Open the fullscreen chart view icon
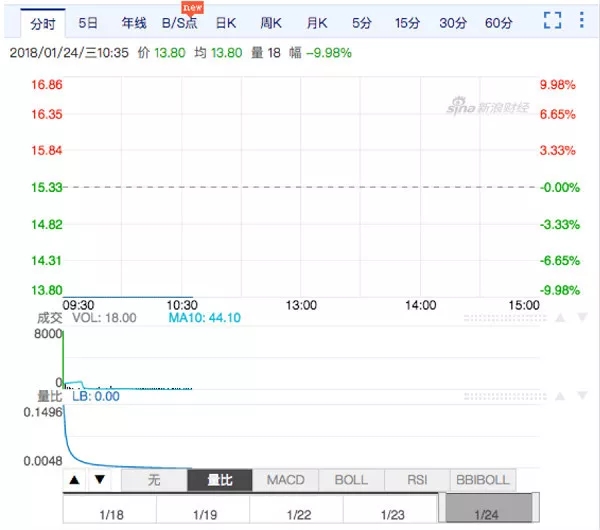 tap(552, 21)
